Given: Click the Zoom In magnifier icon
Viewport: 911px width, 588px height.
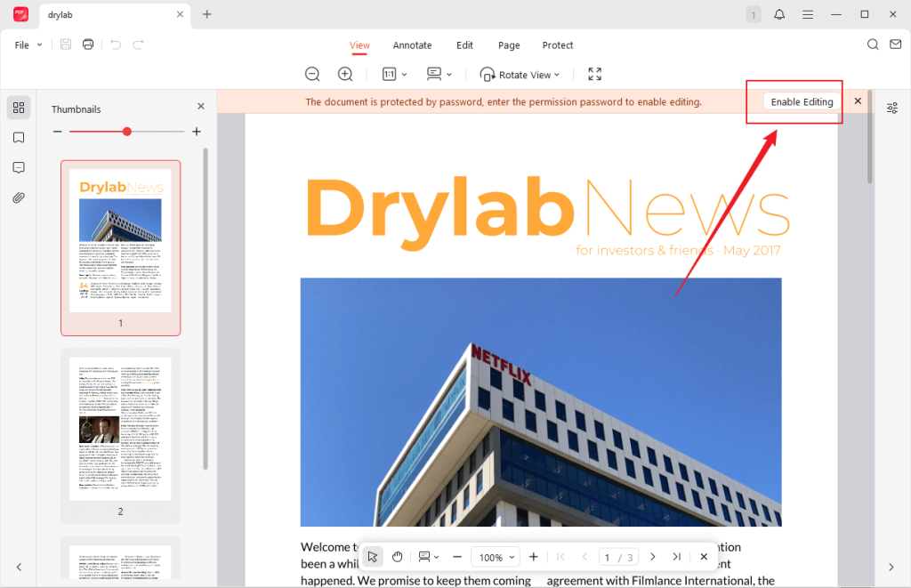Looking at the screenshot, I should point(345,74).
